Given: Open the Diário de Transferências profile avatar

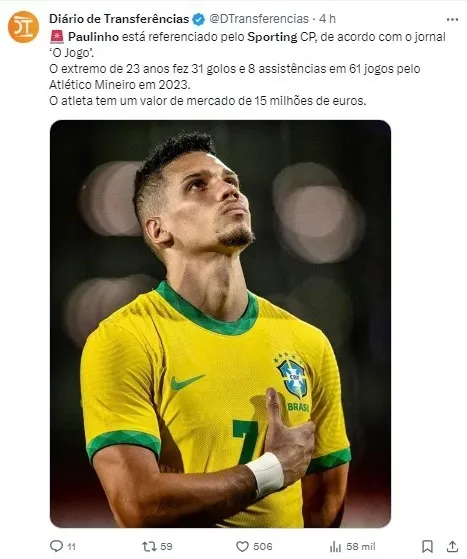Looking at the screenshot, I should [x=23, y=27].
